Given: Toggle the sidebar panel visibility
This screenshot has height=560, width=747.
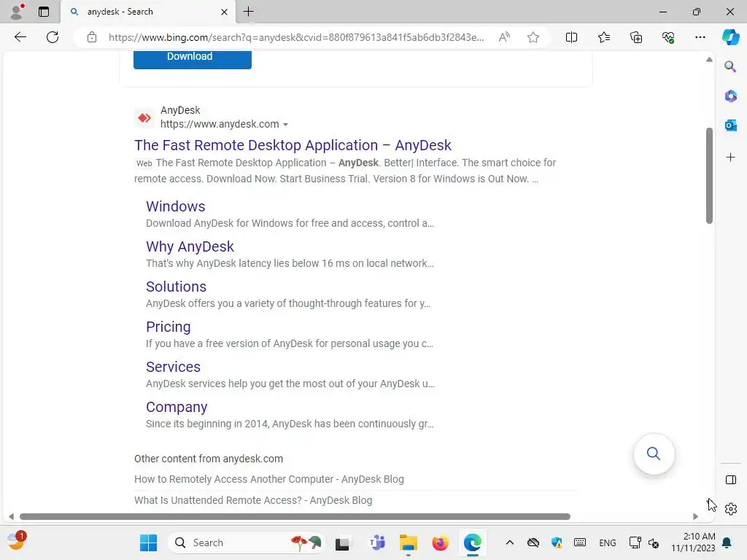Looking at the screenshot, I should coord(730,480).
